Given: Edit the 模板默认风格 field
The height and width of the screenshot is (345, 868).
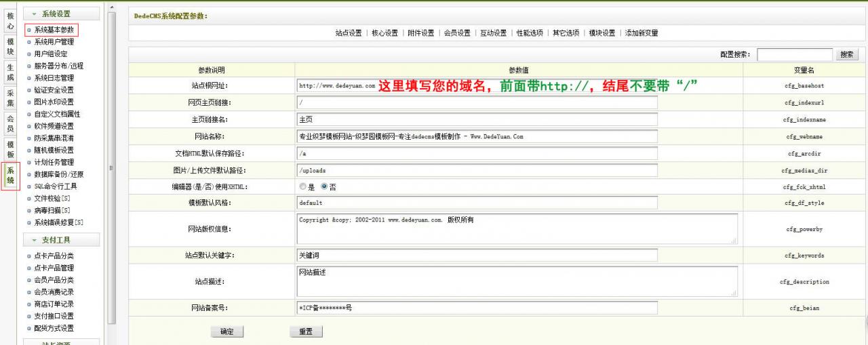Looking at the screenshot, I should (x=477, y=203).
